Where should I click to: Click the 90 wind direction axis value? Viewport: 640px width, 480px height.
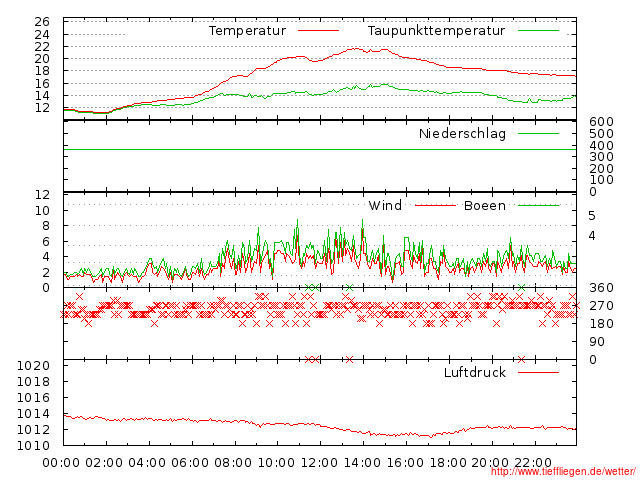pos(597,342)
